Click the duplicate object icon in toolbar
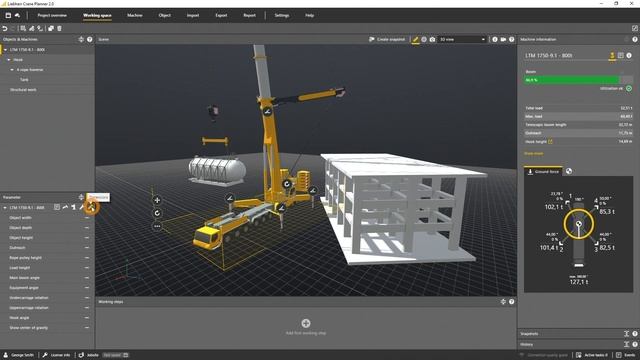This screenshot has height=360, width=640. tap(51, 29)
